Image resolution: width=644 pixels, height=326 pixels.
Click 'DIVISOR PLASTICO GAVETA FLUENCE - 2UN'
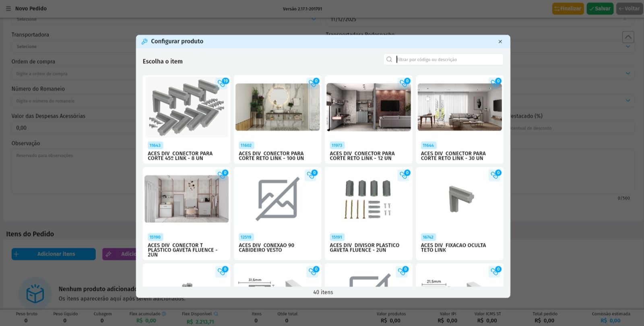(365, 248)
